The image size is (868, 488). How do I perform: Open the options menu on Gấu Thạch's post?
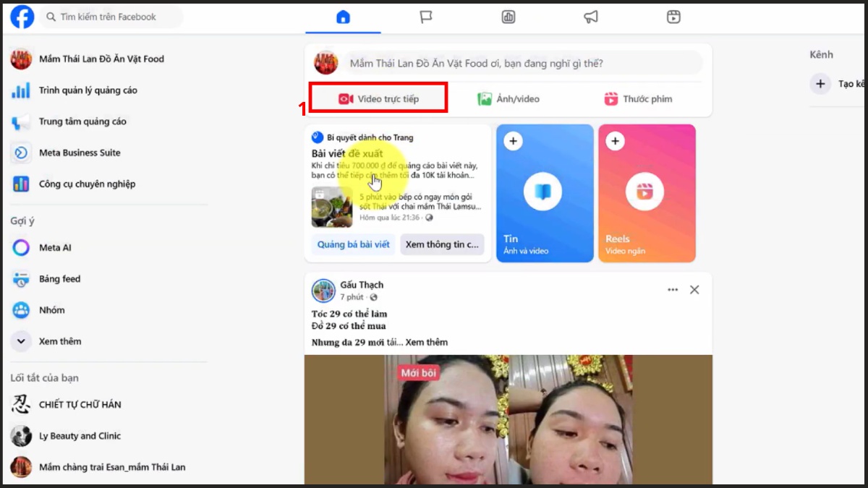coord(672,289)
